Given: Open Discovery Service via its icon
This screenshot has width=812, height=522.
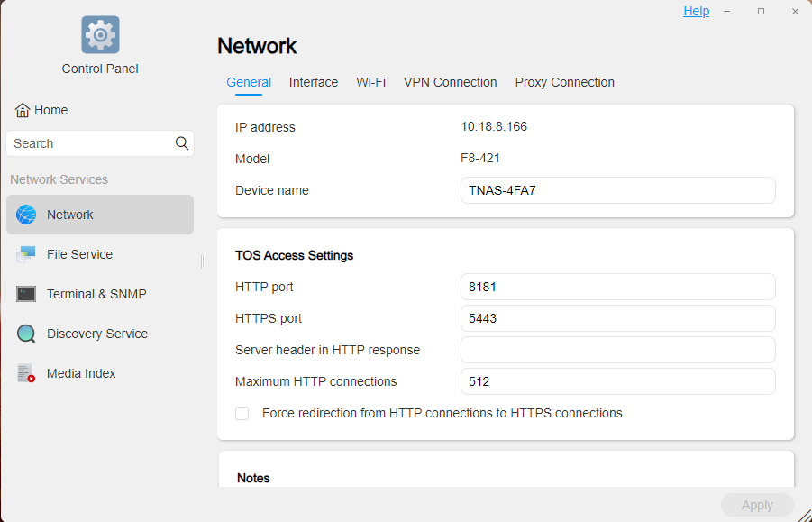Looking at the screenshot, I should tap(26, 334).
